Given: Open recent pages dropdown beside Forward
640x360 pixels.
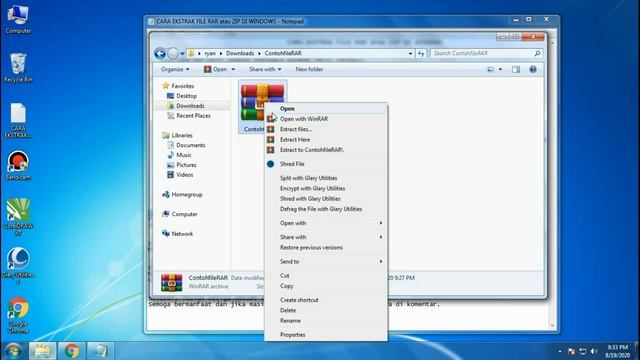Looking at the screenshot, I should click(x=182, y=53).
